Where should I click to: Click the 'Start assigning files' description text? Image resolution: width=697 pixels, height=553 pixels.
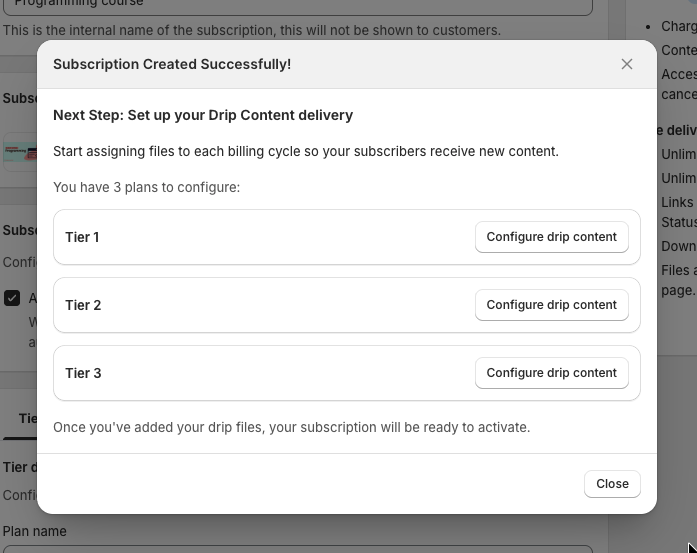click(306, 152)
